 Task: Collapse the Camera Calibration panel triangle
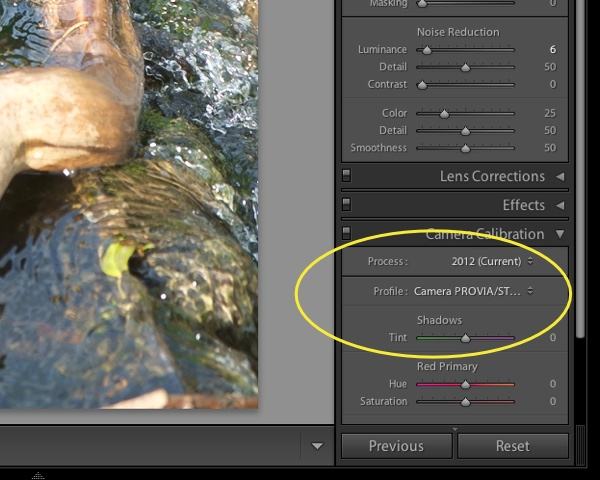(x=560, y=234)
